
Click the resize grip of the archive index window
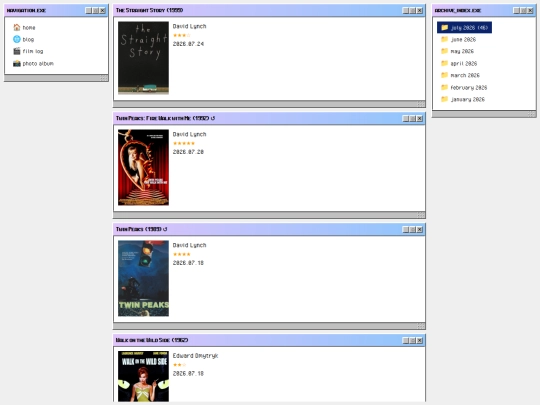[531, 114]
